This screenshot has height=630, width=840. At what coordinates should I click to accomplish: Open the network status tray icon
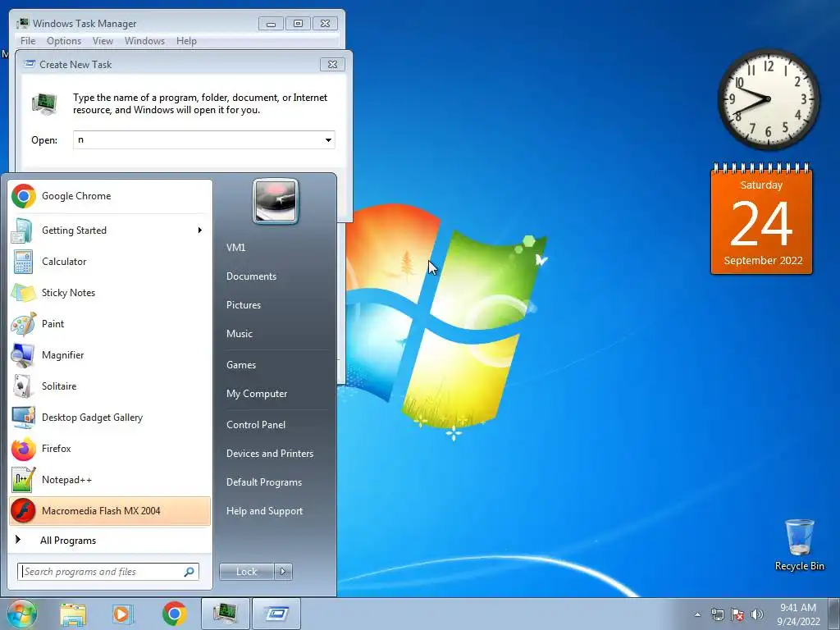point(717,614)
